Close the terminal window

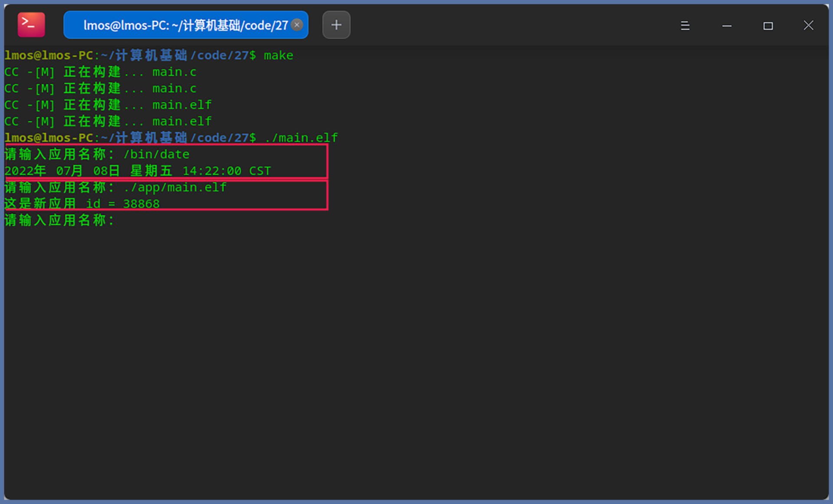[x=808, y=25]
